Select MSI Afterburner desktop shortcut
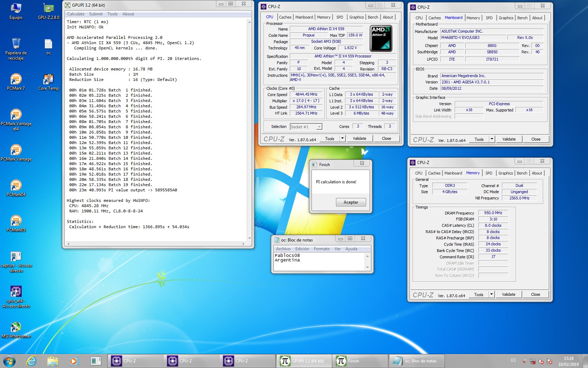This screenshot has height=368, width=588. (x=16, y=330)
